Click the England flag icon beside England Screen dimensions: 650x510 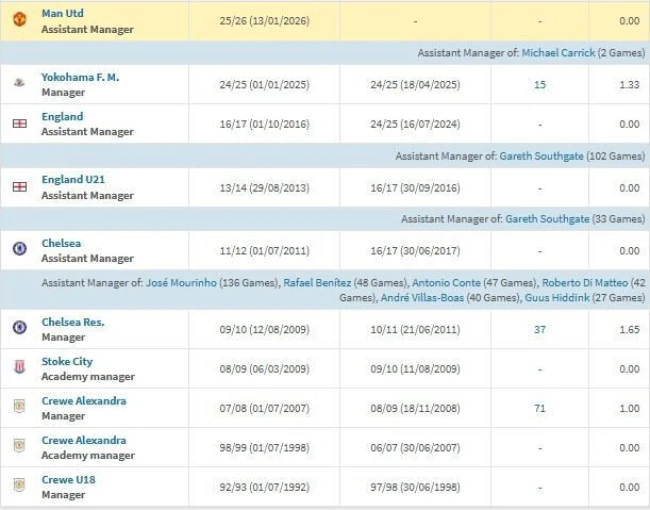(x=19, y=124)
